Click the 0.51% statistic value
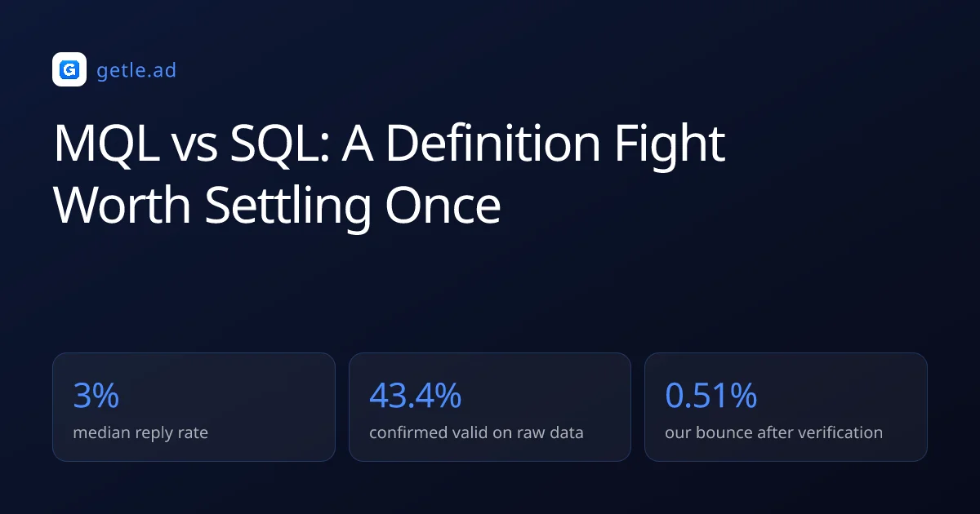This screenshot has height=514, width=980. (710, 395)
